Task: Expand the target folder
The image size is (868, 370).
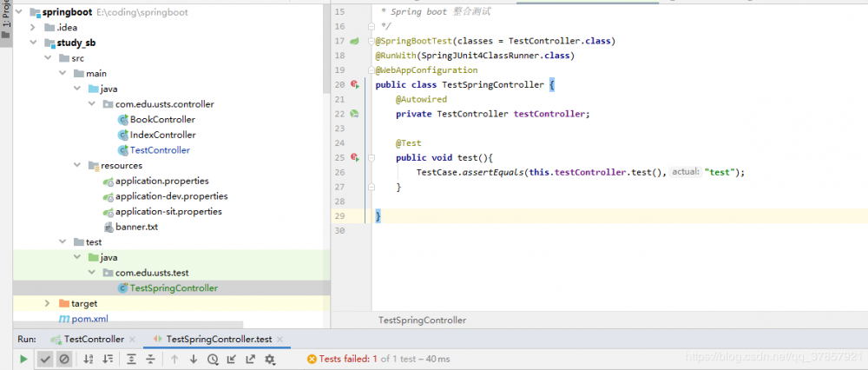Action: [x=48, y=303]
